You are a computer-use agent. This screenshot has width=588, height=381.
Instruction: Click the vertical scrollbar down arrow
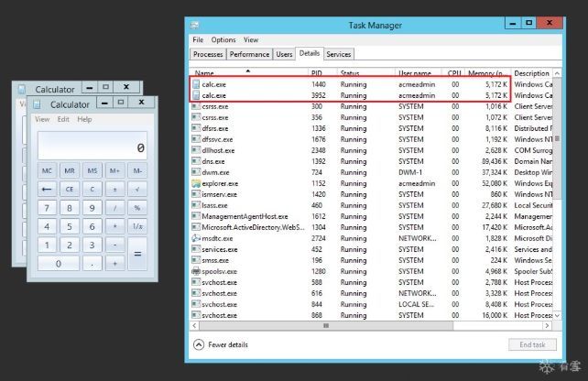click(557, 316)
